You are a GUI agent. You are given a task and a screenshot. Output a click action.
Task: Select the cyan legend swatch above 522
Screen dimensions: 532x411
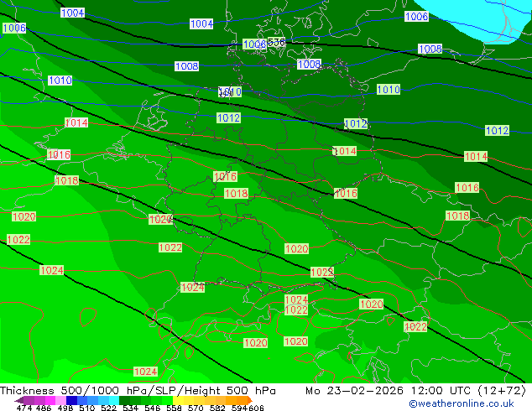pyautogui.click(x=114, y=400)
